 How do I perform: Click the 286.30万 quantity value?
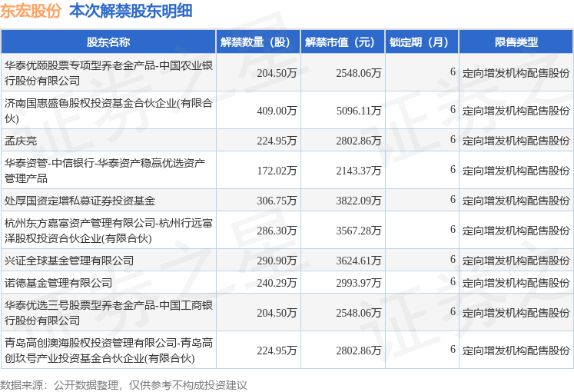click(x=277, y=231)
